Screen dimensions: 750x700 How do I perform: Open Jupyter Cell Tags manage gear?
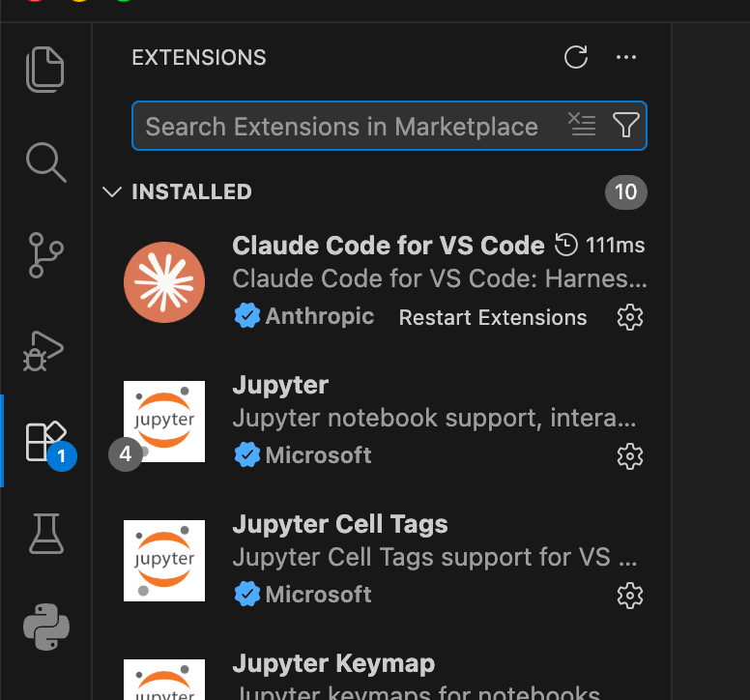click(630, 596)
